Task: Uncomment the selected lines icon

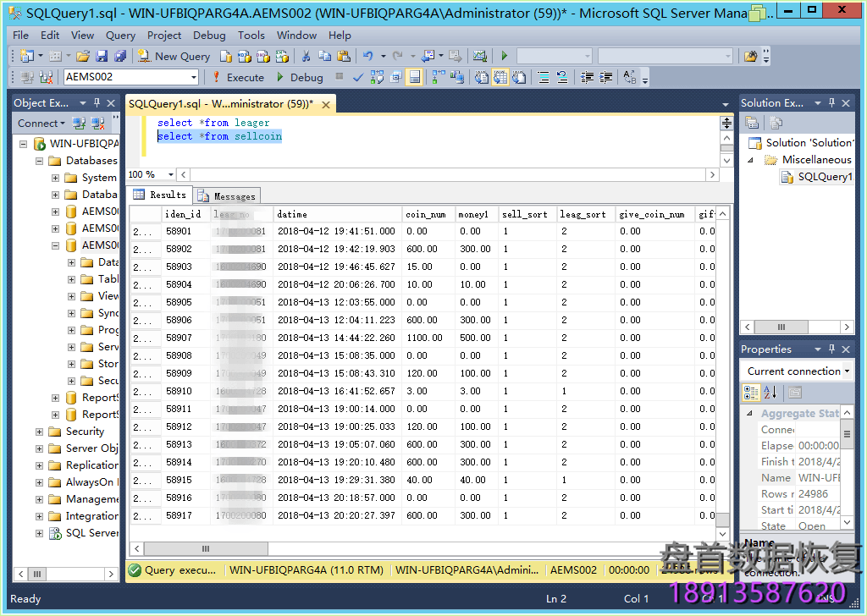Action: pos(562,77)
